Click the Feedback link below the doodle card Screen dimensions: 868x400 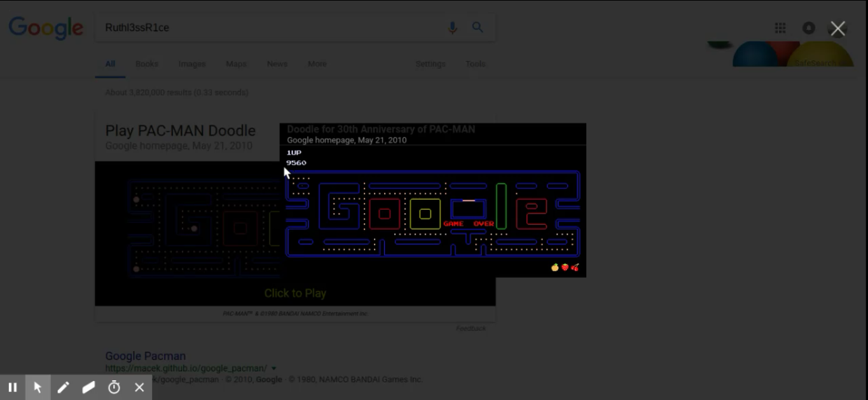tap(471, 328)
